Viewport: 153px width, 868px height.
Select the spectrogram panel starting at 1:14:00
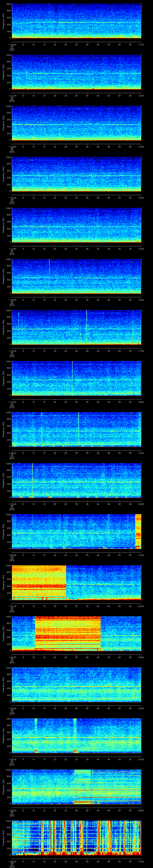[76, 225]
